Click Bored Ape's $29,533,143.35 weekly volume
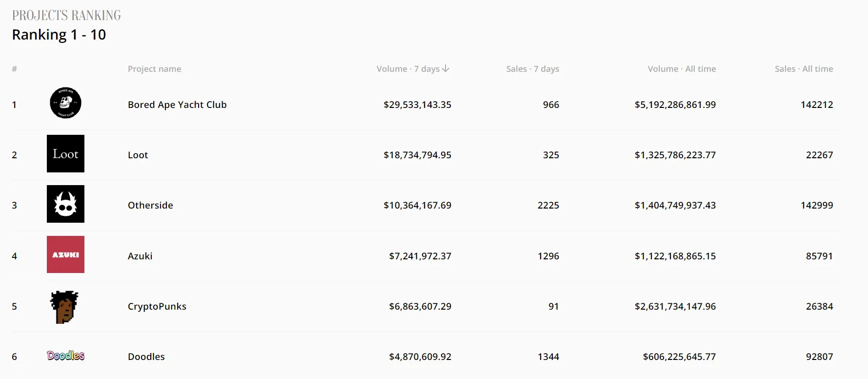Screen dimensions: 868x379 (x=417, y=105)
